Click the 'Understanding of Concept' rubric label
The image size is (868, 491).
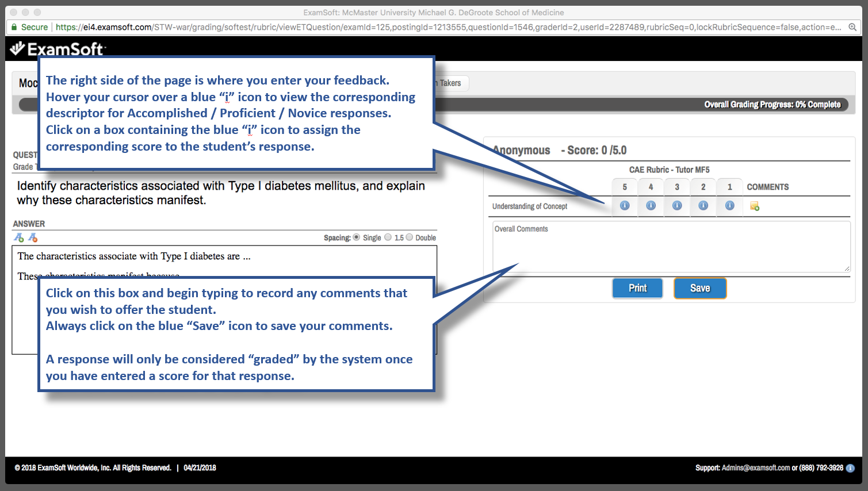click(x=529, y=206)
